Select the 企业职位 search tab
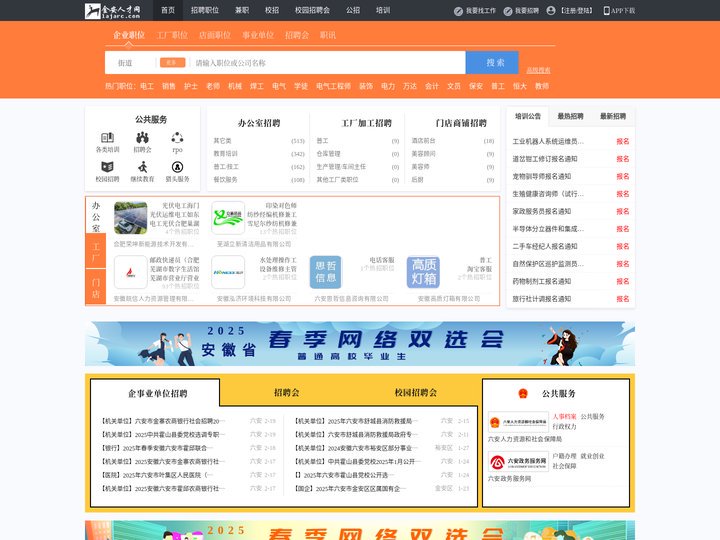The height and width of the screenshot is (540, 720). (129, 35)
